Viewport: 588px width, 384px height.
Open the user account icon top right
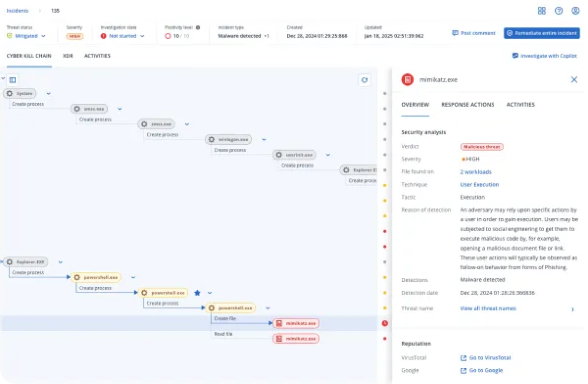point(575,10)
